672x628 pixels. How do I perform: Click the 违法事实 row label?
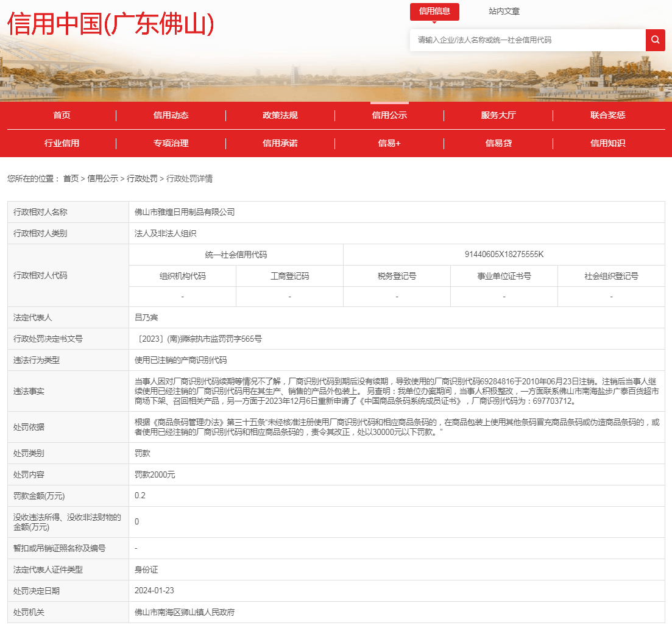point(29,391)
